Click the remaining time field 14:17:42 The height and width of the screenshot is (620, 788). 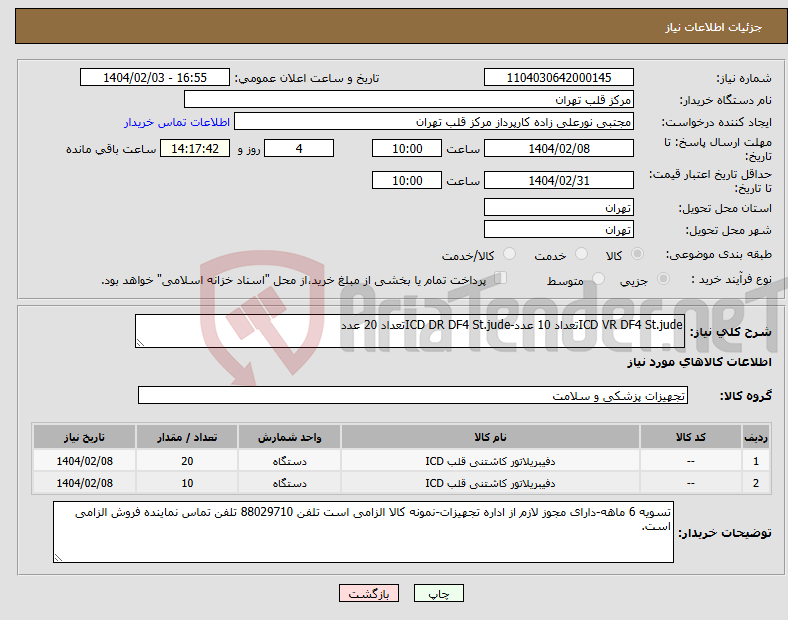(x=195, y=148)
